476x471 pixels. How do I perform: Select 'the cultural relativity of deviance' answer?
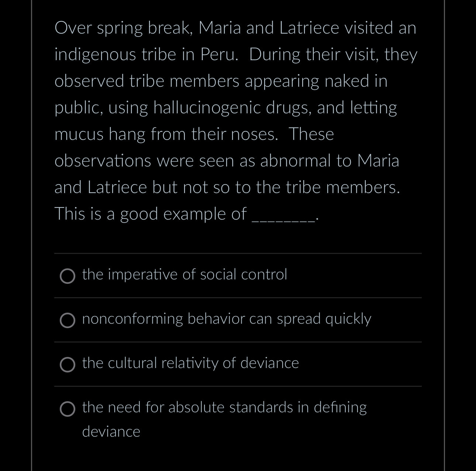(x=68, y=365)
